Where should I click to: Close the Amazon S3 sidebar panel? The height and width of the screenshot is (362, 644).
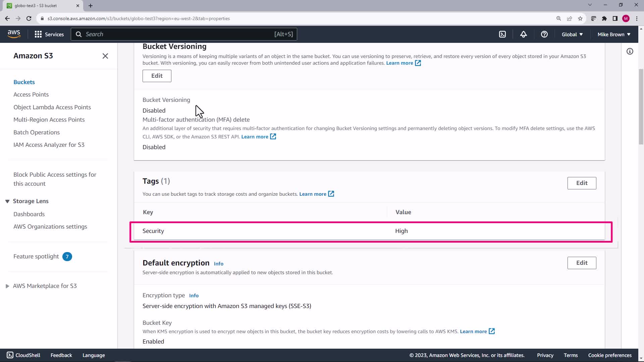105,56
